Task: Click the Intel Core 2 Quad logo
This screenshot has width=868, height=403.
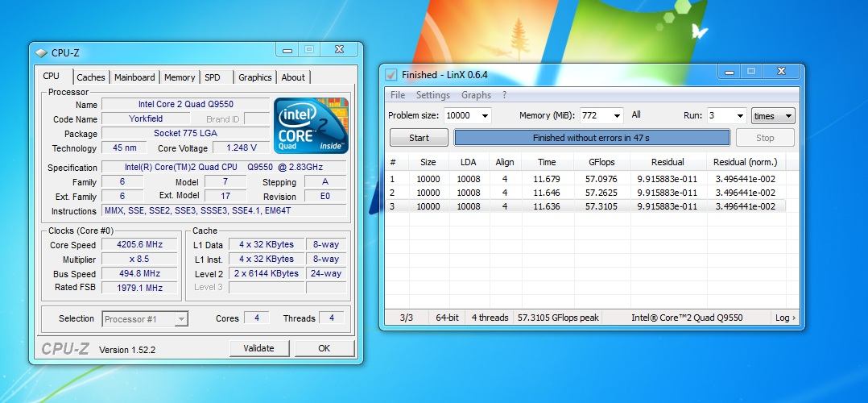Action: (311, 126)
